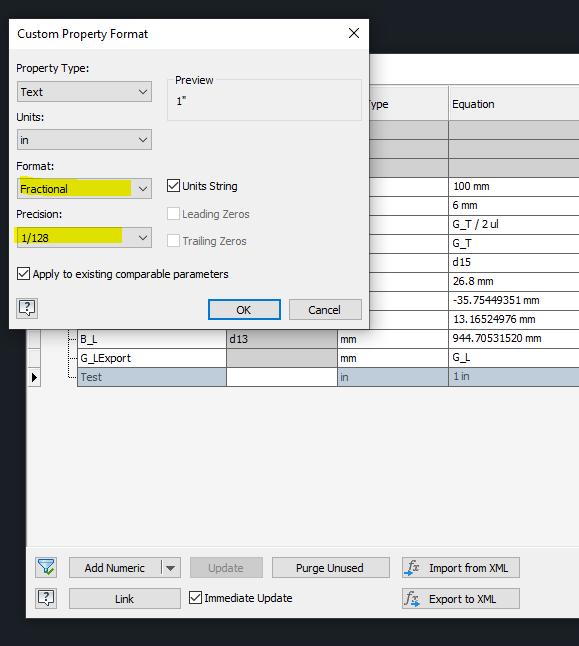
Task: Click the Test row unit cell
Action: (393, 377)
